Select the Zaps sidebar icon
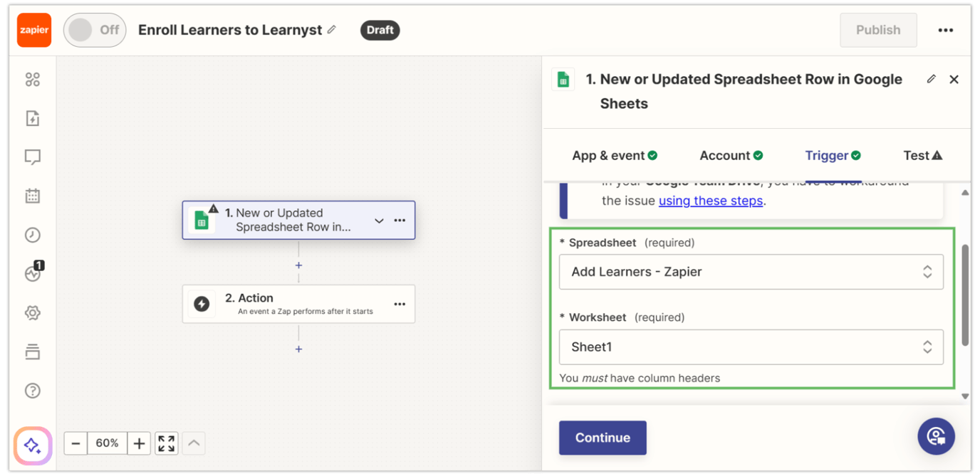This screenshot has height=476, width=980. click(x=32, y=79)
